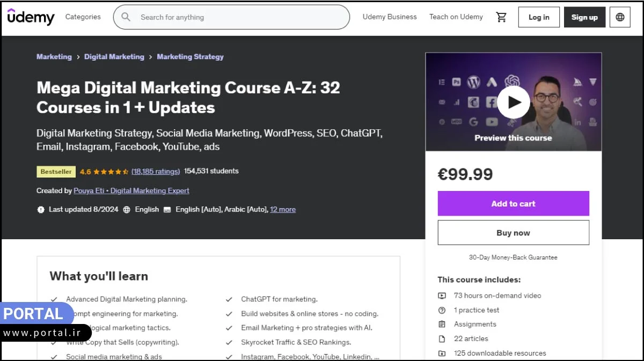Click the captions icon before English [Auto]
Image resolution: width=644 pixels, height=361 pixels.
[168, 209]
